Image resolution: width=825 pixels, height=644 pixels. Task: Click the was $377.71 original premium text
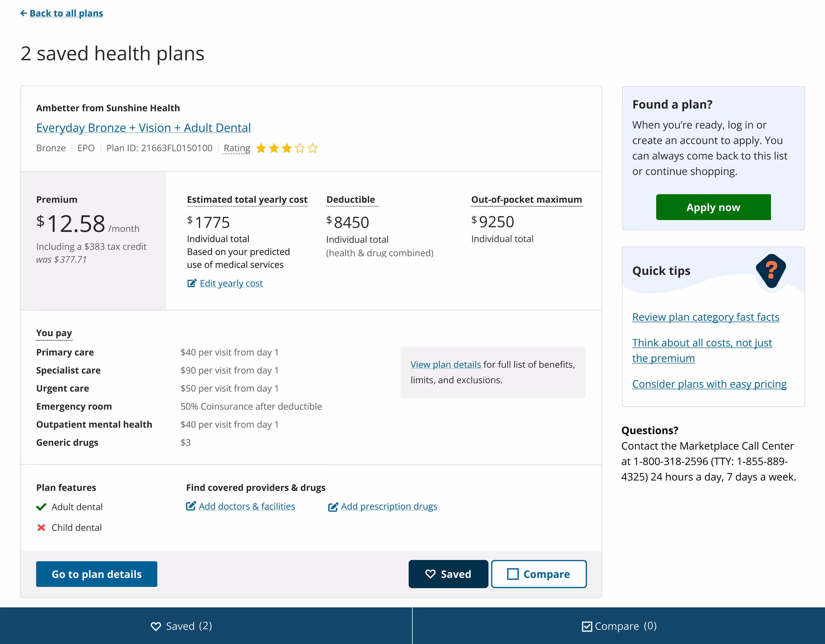click(61, 259)
